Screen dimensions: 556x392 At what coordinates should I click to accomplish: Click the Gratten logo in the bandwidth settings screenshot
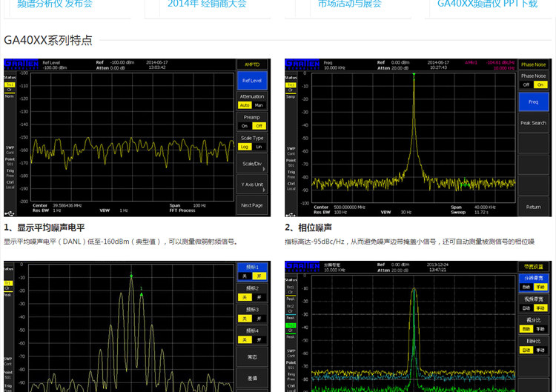pos(302,267)
